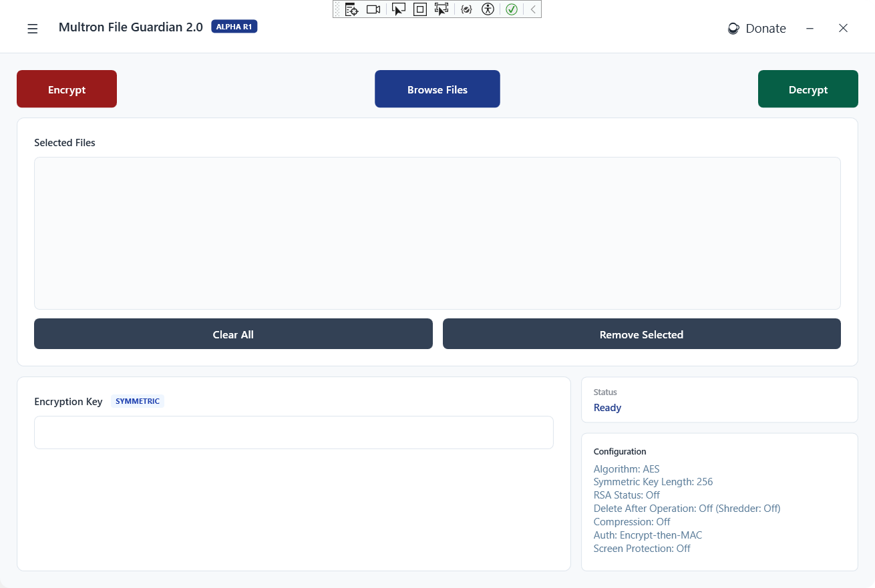
Task: Click the Remove Selected button
Action: (x=641, y=334)
